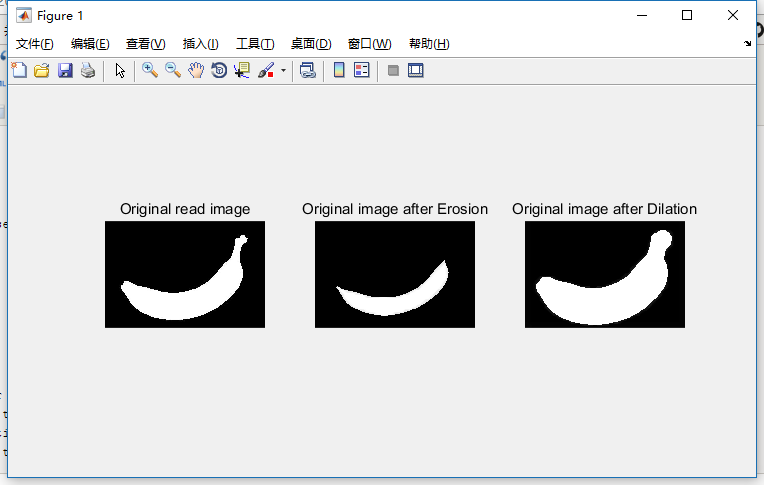Click the 'Original image after Dilation' title

[x=605, y=209]
